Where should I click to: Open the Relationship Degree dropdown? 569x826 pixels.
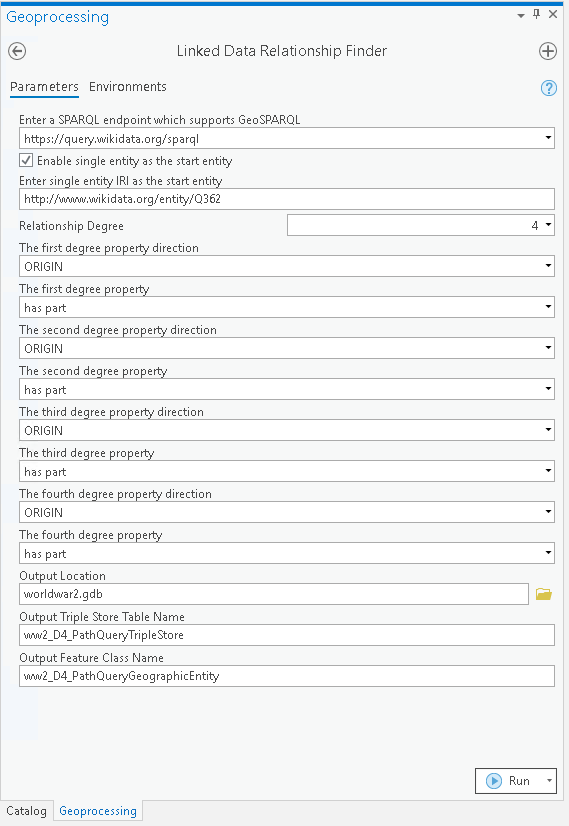(548, 225)
